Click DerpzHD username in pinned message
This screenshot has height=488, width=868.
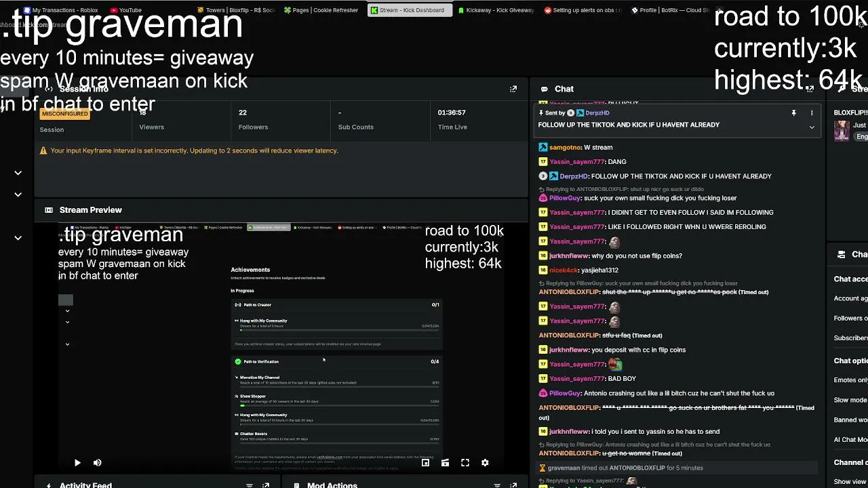pos(597,113)
